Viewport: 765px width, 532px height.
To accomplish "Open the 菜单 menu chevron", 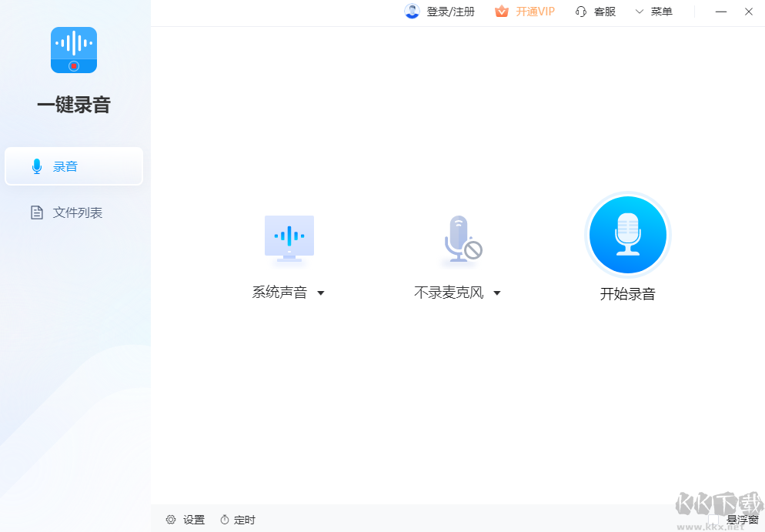I will [638, 12].
